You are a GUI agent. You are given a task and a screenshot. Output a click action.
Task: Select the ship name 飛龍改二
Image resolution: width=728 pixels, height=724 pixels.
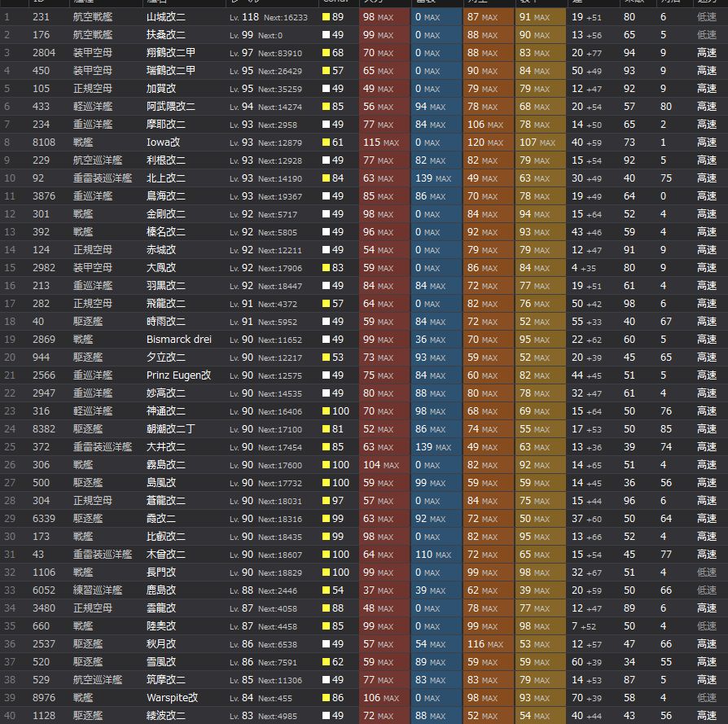point(166,304)
